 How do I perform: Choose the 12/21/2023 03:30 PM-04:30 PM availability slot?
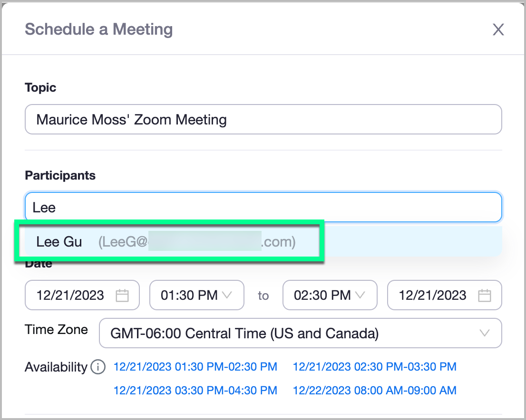click(x=195, y=391)
